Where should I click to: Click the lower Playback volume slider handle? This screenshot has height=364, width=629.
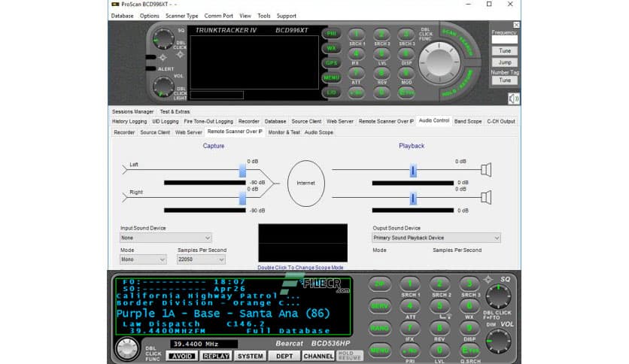[x=413, y=199]
